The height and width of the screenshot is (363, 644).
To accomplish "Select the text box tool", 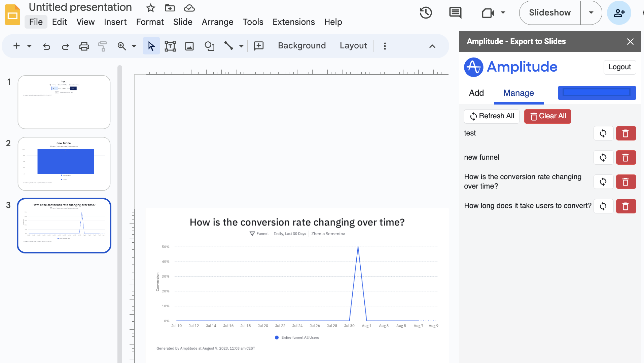I will pos(170,46).
